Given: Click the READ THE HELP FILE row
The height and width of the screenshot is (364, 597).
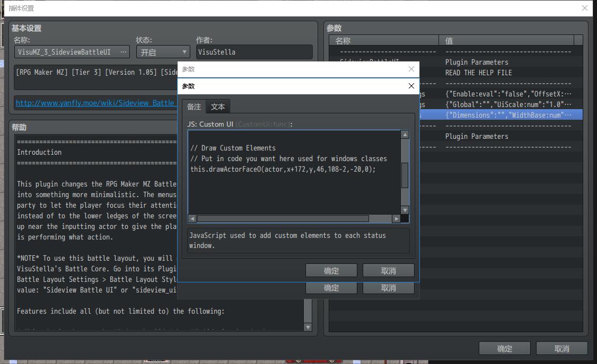Looking at the screenshot, I should (x=479, y=73).
